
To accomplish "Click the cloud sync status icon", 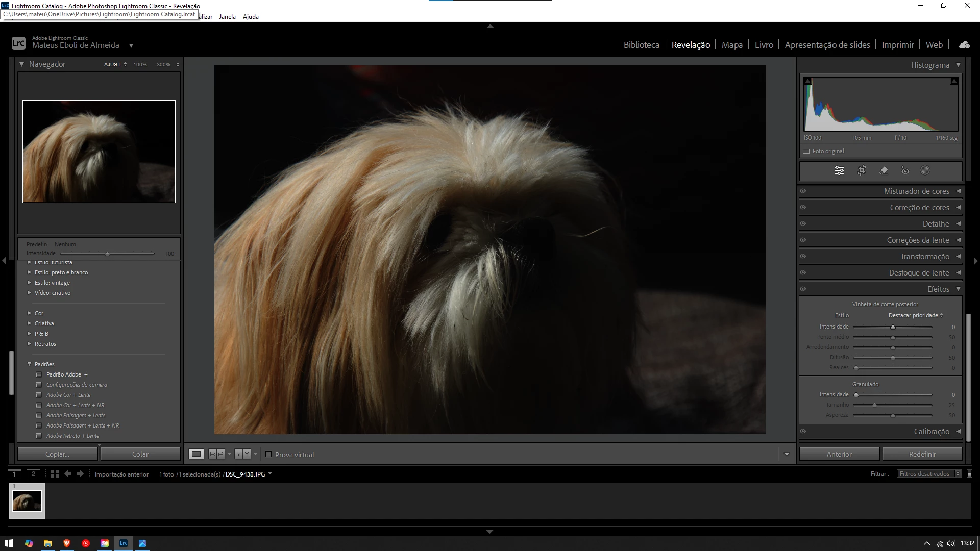I will (964, 45).
